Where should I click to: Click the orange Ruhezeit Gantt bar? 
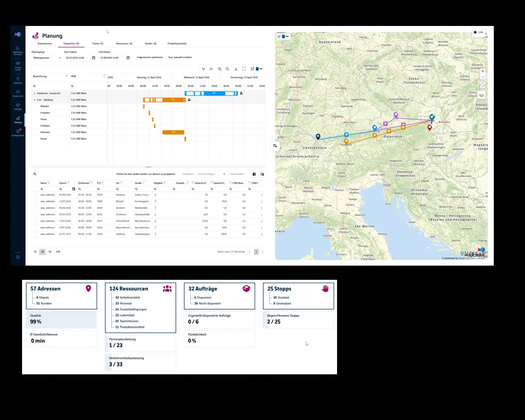(173, 132)
